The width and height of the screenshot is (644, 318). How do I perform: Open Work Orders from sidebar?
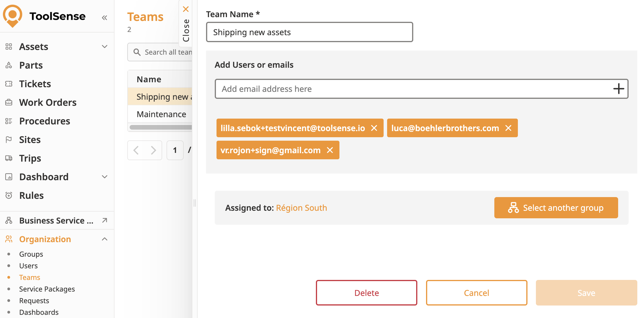point(48,102)
